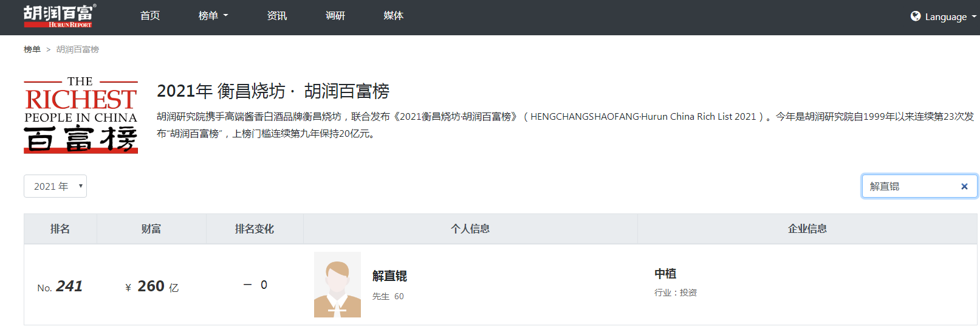Expand the Language selector
Image resolution: width=980 pixels, height=329 pixels.
click(945, 17)
